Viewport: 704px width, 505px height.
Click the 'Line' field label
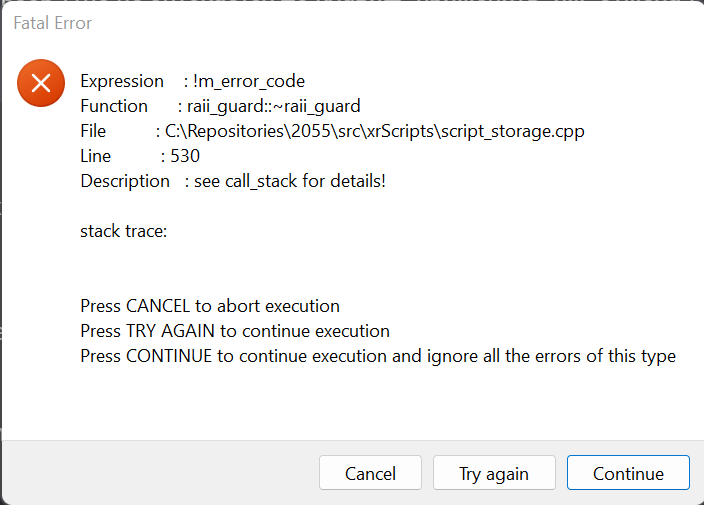(x=96, y=156)
